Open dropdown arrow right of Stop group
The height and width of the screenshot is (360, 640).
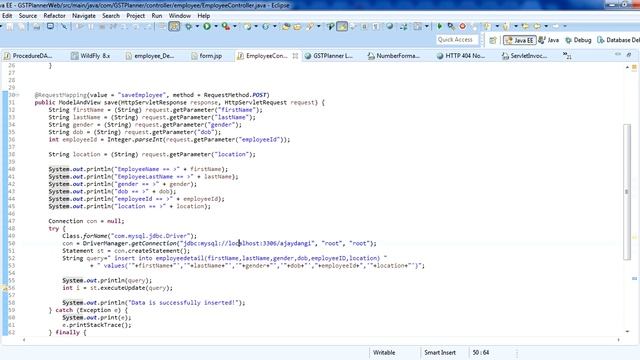pyautogui.click(x=497, y=26)
